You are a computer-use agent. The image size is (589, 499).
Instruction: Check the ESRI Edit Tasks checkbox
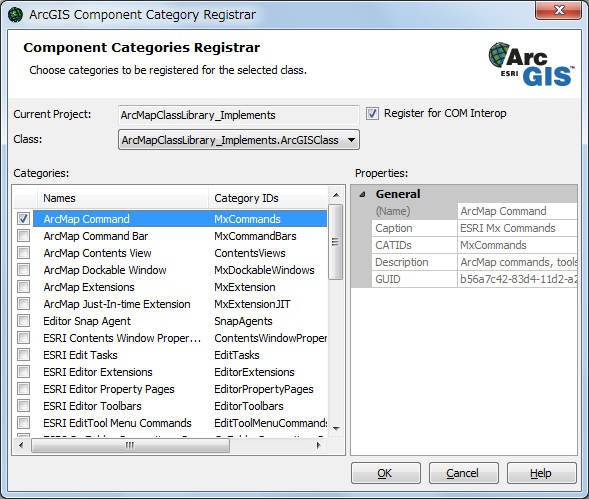click(x=23, y=355)
